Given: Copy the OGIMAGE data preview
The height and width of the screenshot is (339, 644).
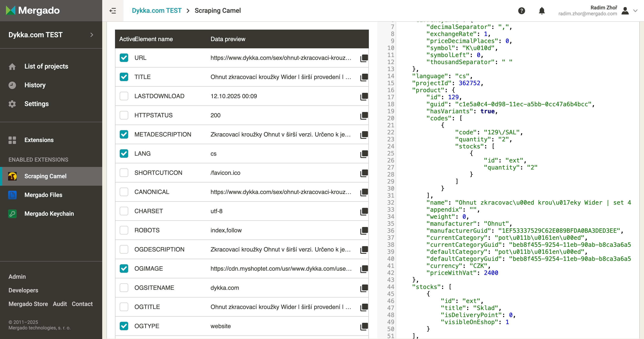Looking at the screenshot, I should (364, 269).
